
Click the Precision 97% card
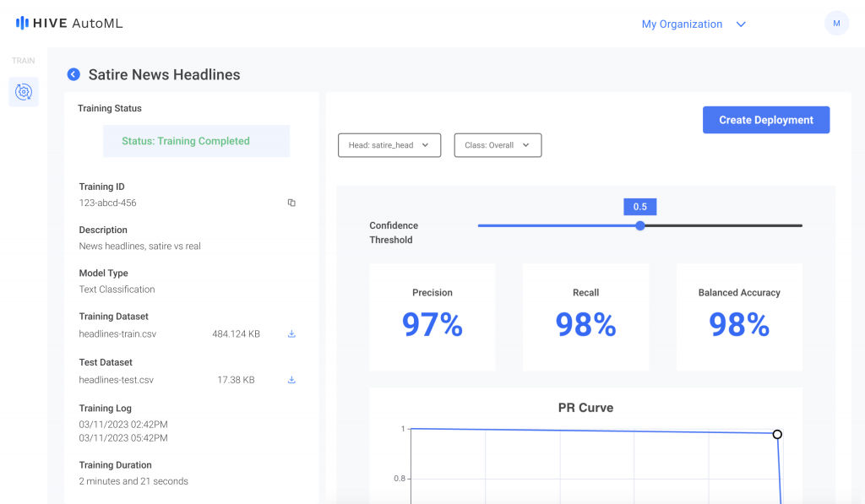point(432,317)
